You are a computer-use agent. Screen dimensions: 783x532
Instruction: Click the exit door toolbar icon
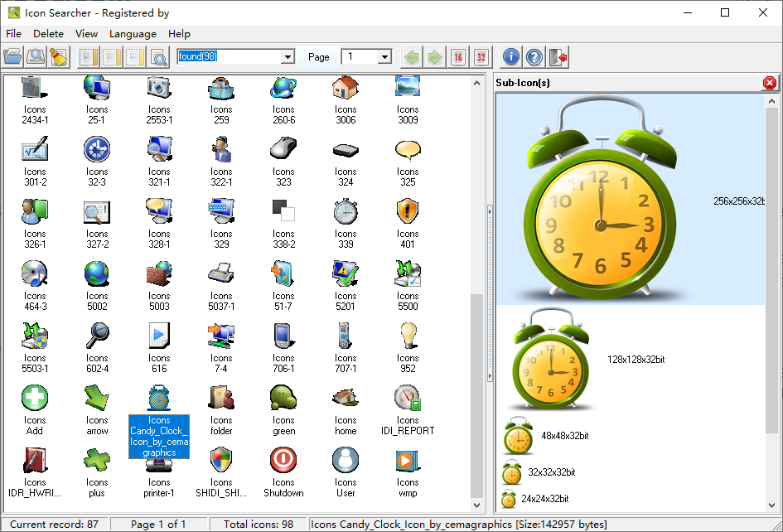pos(558,56)
